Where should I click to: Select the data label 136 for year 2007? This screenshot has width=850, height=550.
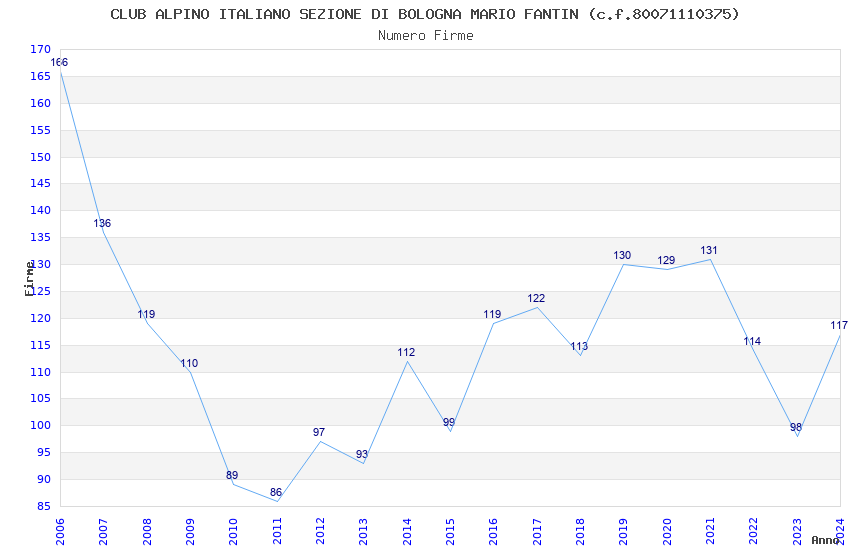click(102, 223)
